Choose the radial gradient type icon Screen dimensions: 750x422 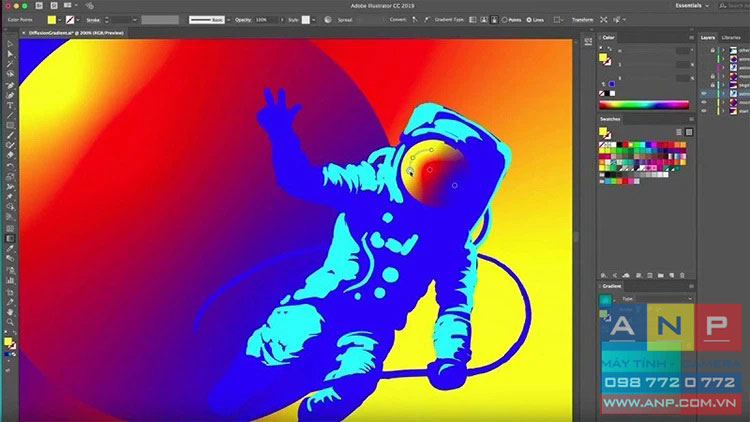tap(484, 20)
